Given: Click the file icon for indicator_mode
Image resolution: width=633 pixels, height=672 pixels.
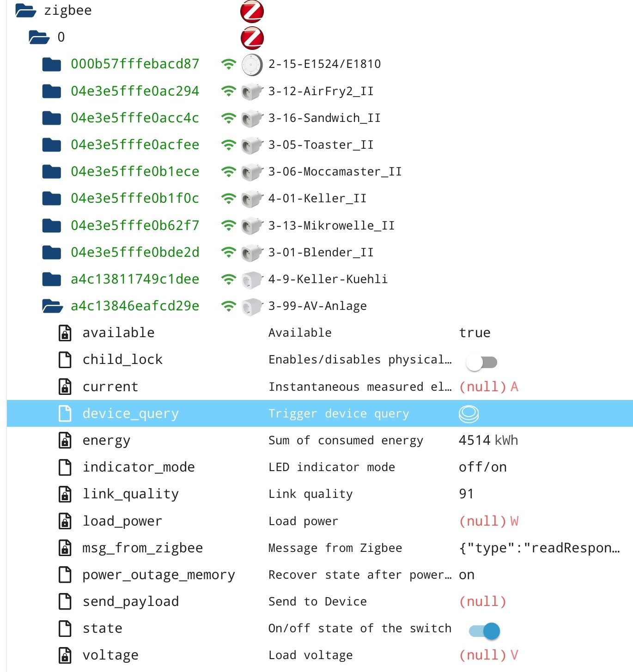Looking at the screenshot, I should pos(65,467).
